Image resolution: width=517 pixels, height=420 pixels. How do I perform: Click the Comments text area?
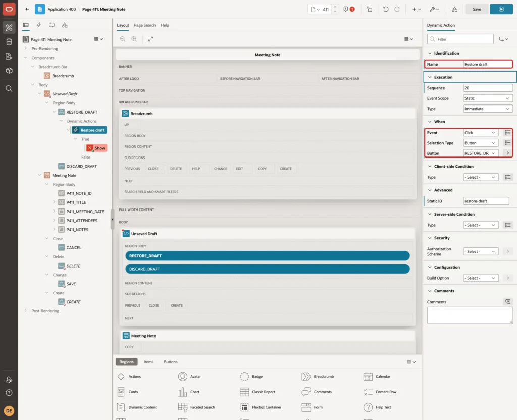(470, 315)
